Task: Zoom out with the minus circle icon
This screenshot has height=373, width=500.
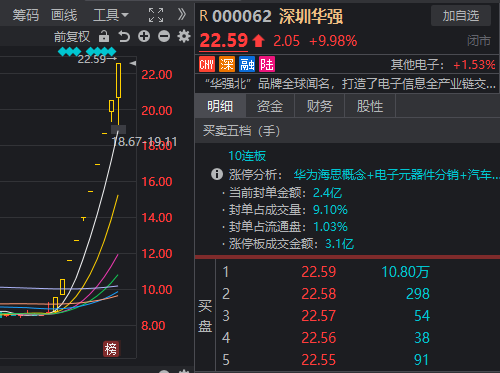Action: (164, 36)
